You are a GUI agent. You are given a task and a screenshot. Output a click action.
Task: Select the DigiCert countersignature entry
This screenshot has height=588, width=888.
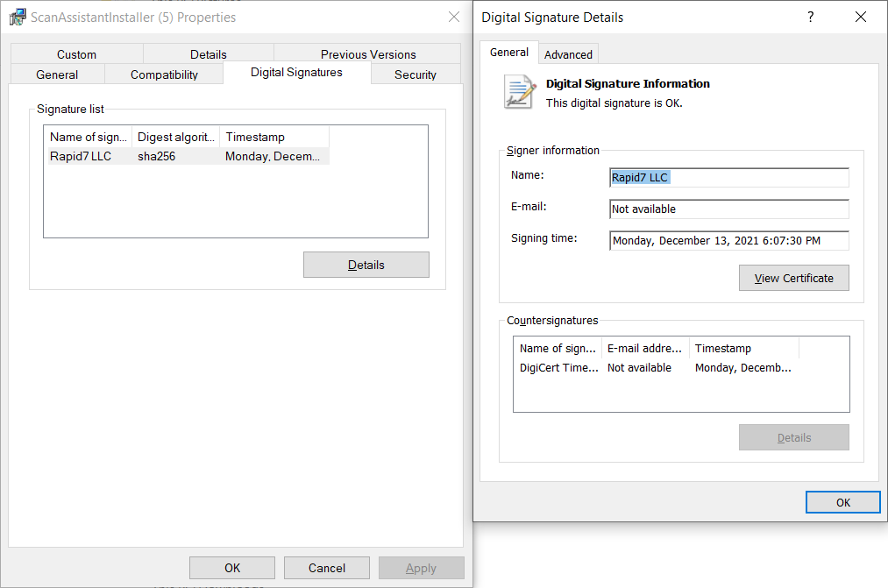(558, 368)
